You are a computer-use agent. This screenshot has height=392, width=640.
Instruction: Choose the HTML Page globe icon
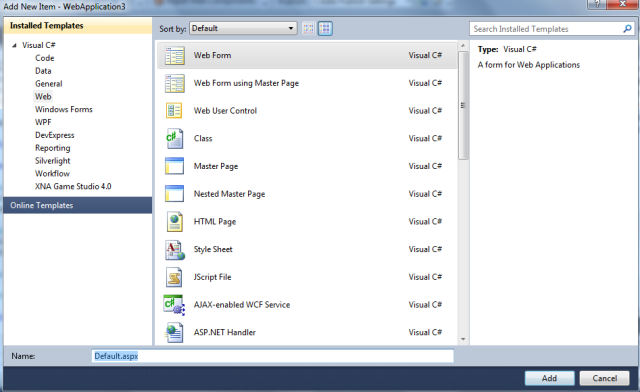pos(174,222)
